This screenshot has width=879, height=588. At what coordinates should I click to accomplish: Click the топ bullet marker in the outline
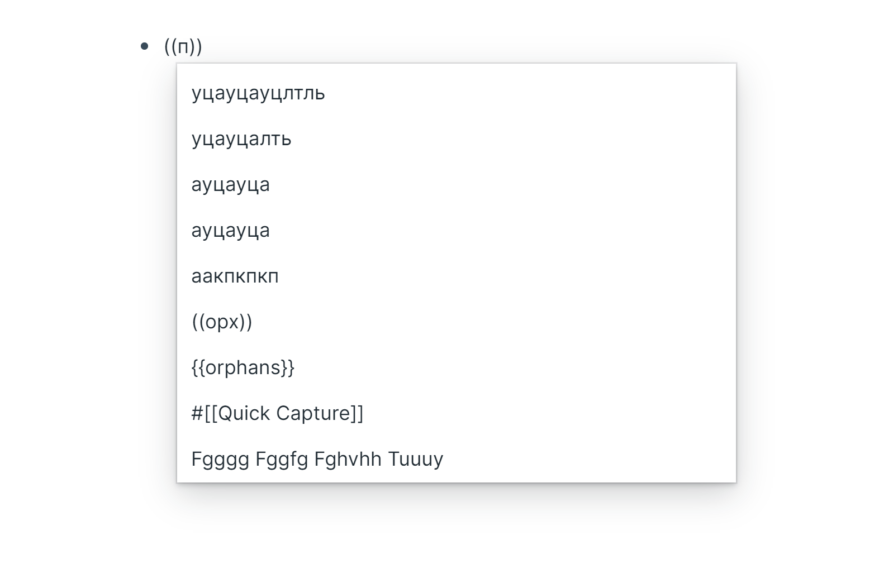coord(145,44)
